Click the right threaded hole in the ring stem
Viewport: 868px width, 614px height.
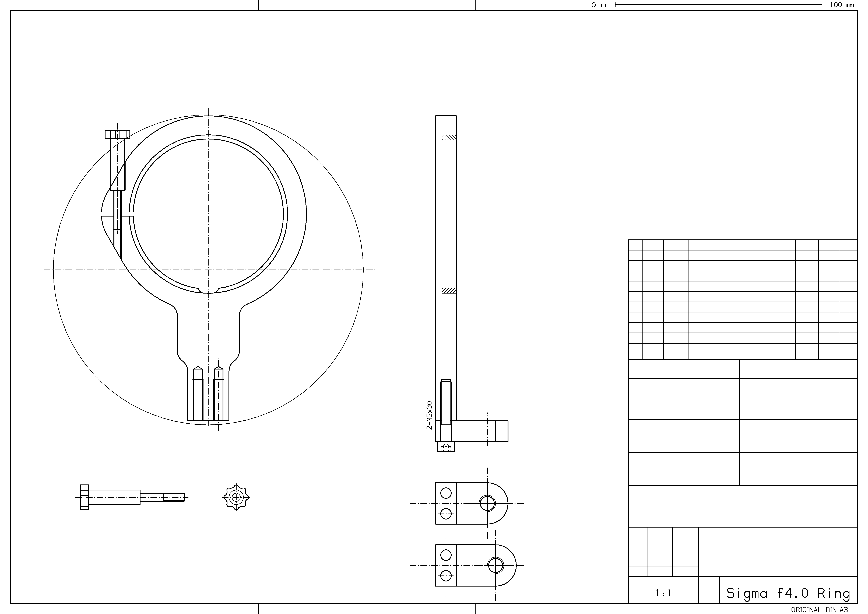click(x=219, y=393)
